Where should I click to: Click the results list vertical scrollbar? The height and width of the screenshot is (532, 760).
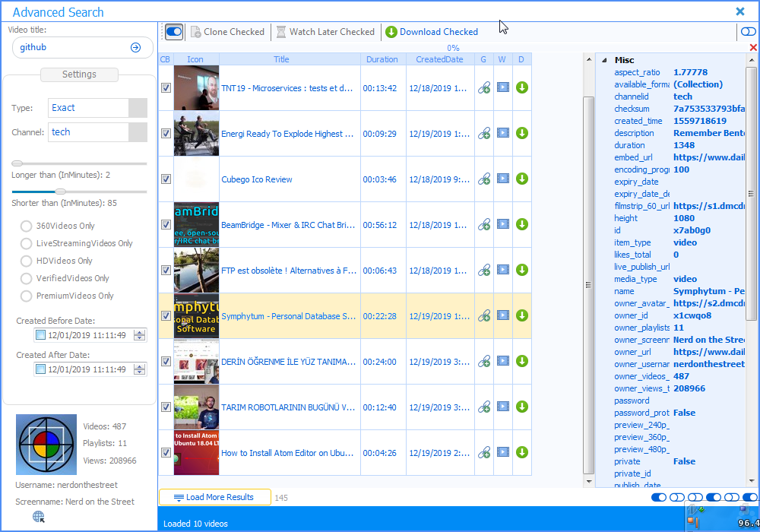coord(588,285)
